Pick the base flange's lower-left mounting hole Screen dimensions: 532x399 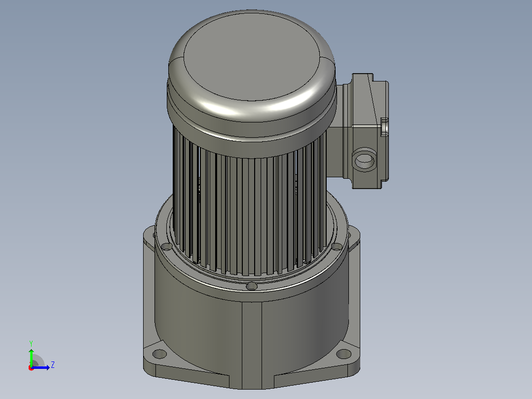tap(159, 354)
